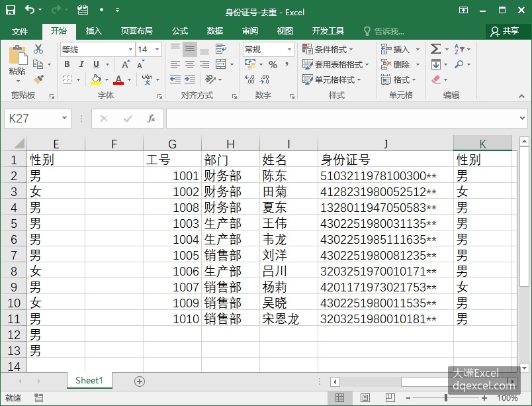Click Increase Decimal icon
The image size is (532, 406).
249,79
